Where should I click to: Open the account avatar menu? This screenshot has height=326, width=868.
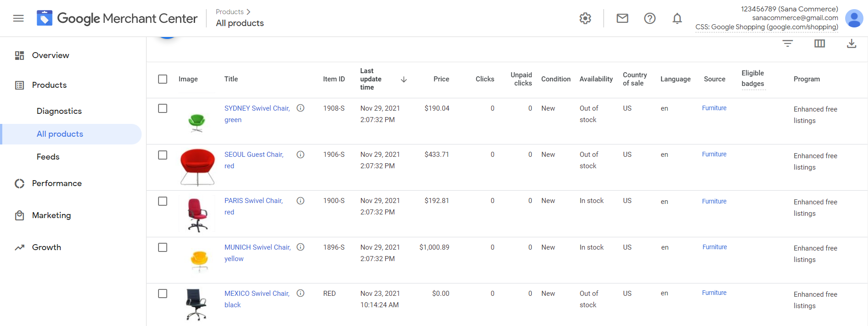[854, 18]
